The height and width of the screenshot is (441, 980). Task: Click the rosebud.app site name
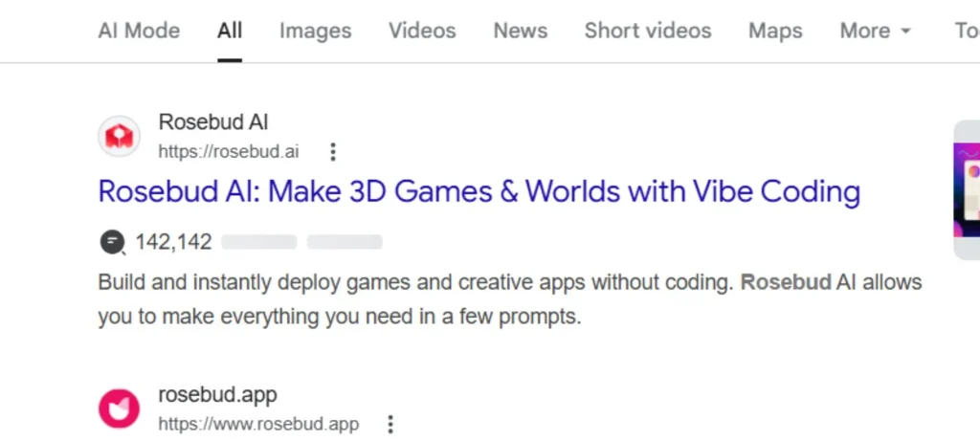click(x=217, y=395)
